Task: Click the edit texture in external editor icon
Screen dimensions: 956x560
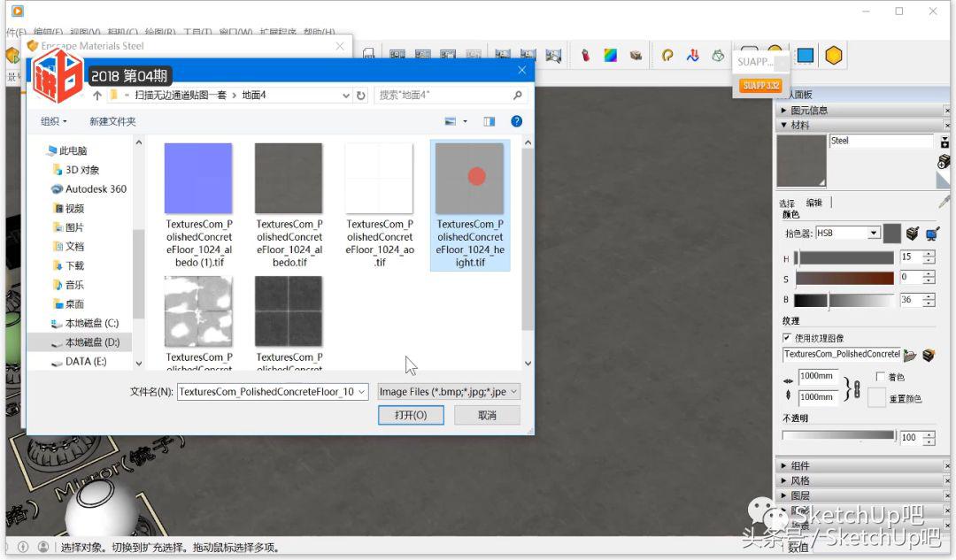Action: point(929,355)
